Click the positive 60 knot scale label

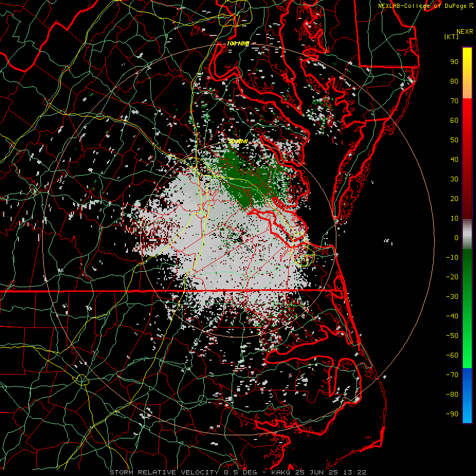coord(454,121)
